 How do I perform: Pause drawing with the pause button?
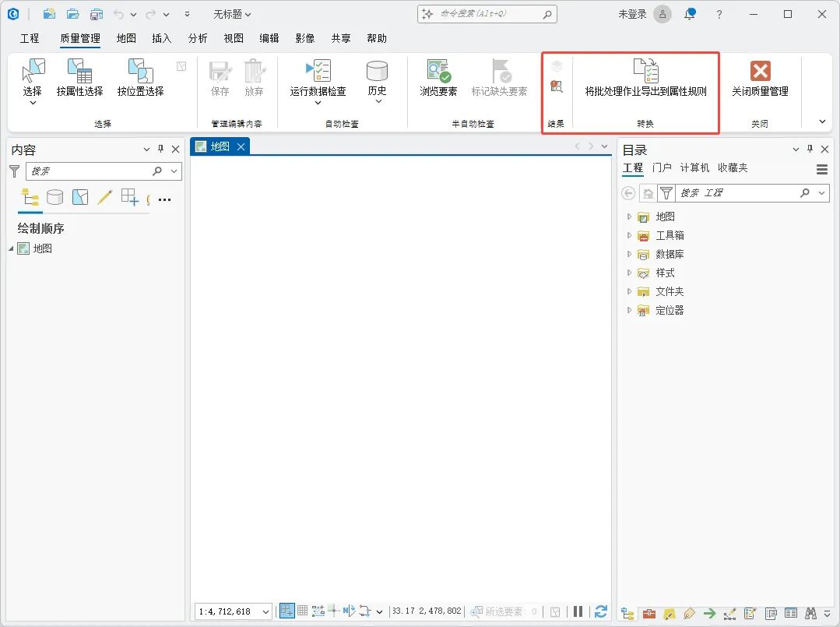pyautogui.click(x=578, y=611)
